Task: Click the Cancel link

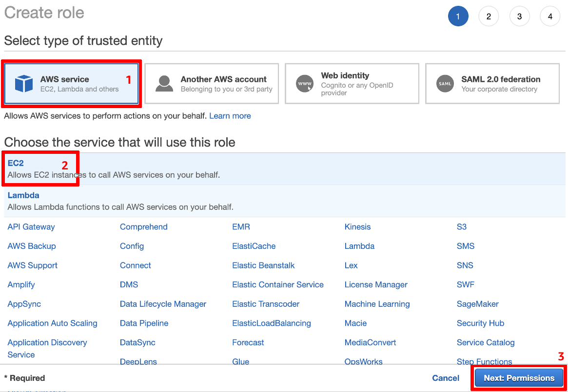Action: coord(446,378)
